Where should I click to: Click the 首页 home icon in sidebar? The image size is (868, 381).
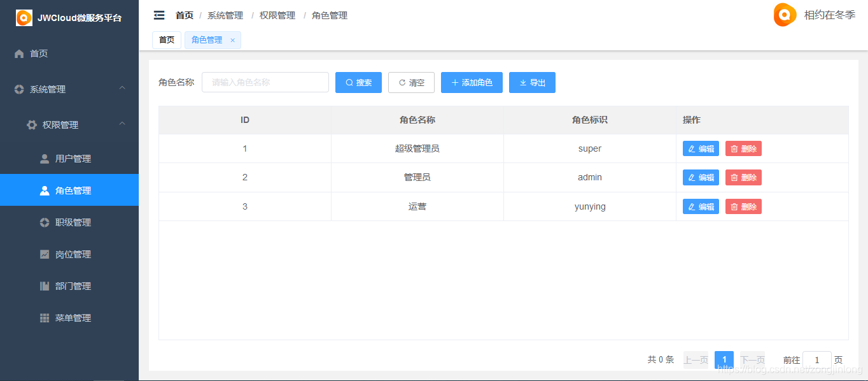[19, 54]
